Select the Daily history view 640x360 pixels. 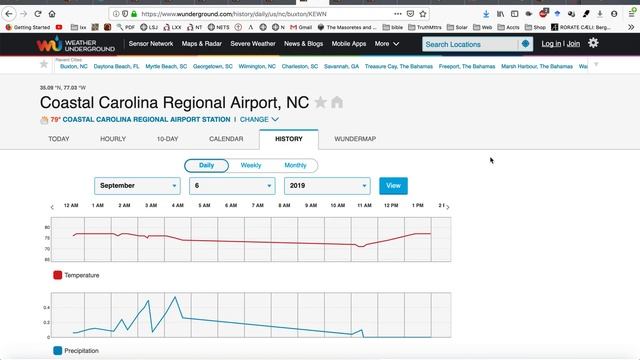[x=207, y=165]
